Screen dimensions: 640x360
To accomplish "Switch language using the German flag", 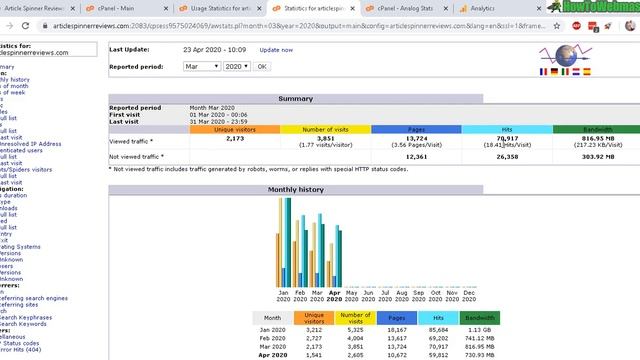I will click(x=554, y=72).
